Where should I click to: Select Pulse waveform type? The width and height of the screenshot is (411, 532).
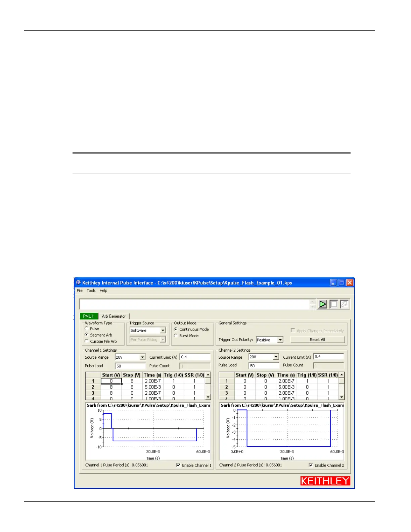[87, 328]
